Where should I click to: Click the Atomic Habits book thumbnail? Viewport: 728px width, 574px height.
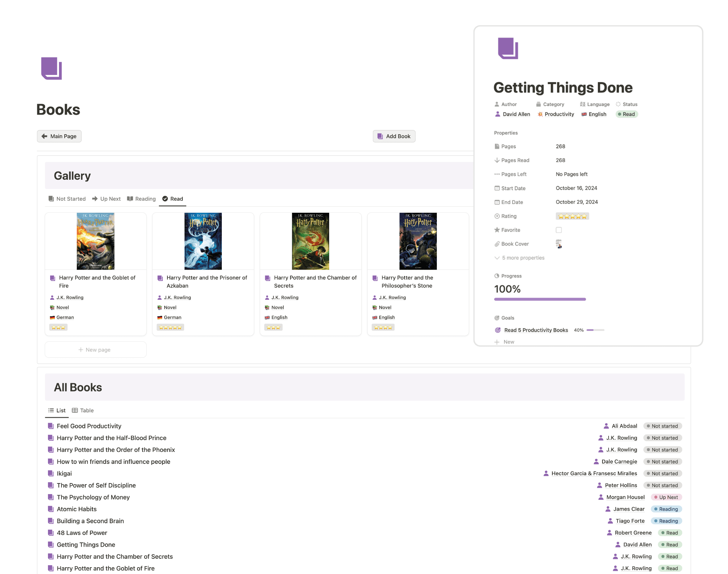tap(50, 508)
